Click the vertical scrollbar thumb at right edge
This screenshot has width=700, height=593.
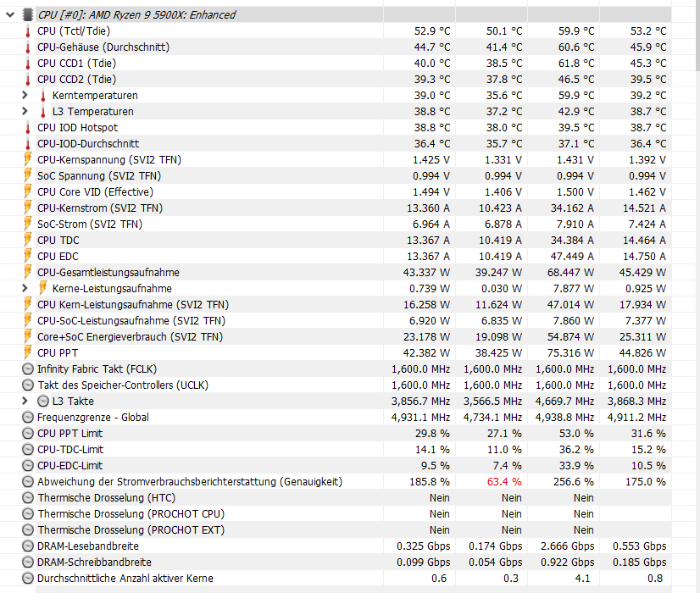click(697, 36)
